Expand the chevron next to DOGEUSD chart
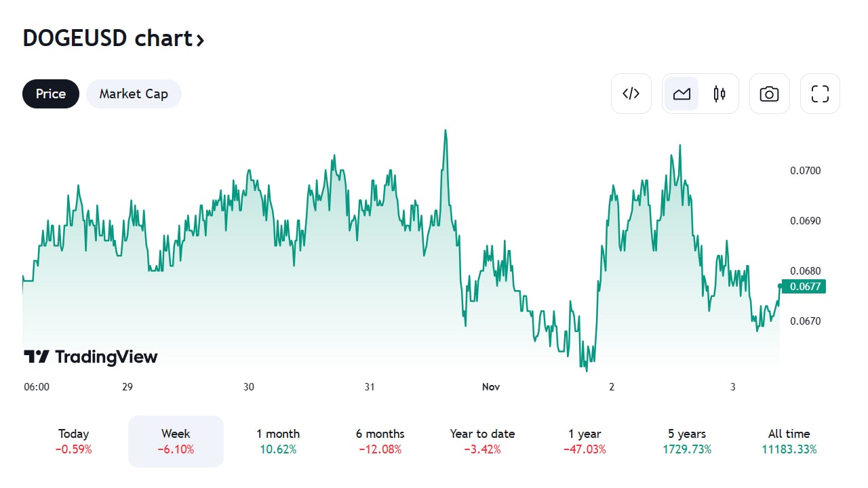Viewport: 868px width, 488px height. point(199,40)
